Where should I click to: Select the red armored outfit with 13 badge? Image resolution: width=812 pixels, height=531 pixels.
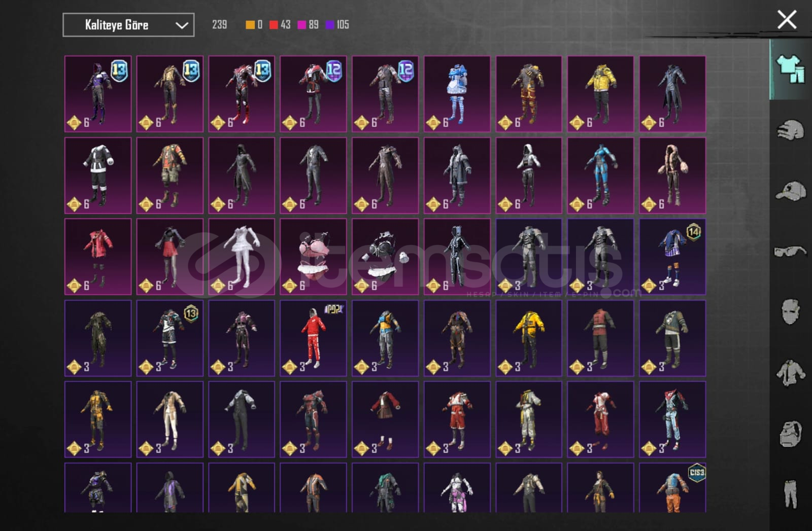(242, 94)
